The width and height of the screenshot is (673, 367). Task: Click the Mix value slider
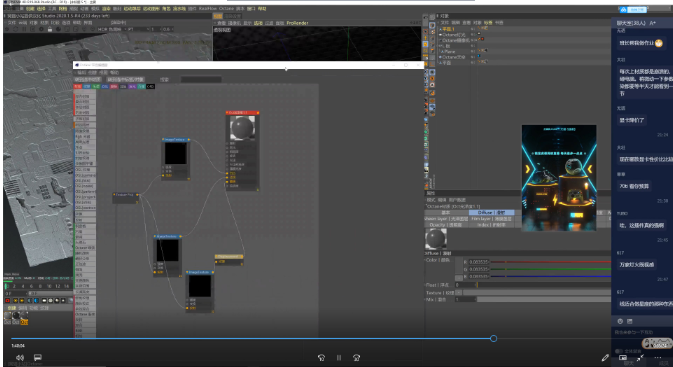pyautogui.click(x=544, y=299)
